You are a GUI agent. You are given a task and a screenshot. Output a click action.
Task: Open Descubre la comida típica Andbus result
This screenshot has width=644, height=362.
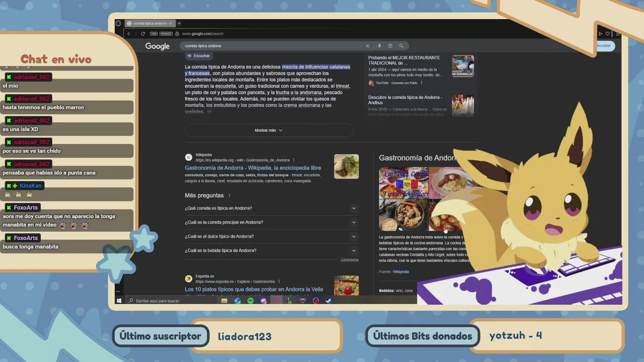pyautogui.click(x=405, y=100)
